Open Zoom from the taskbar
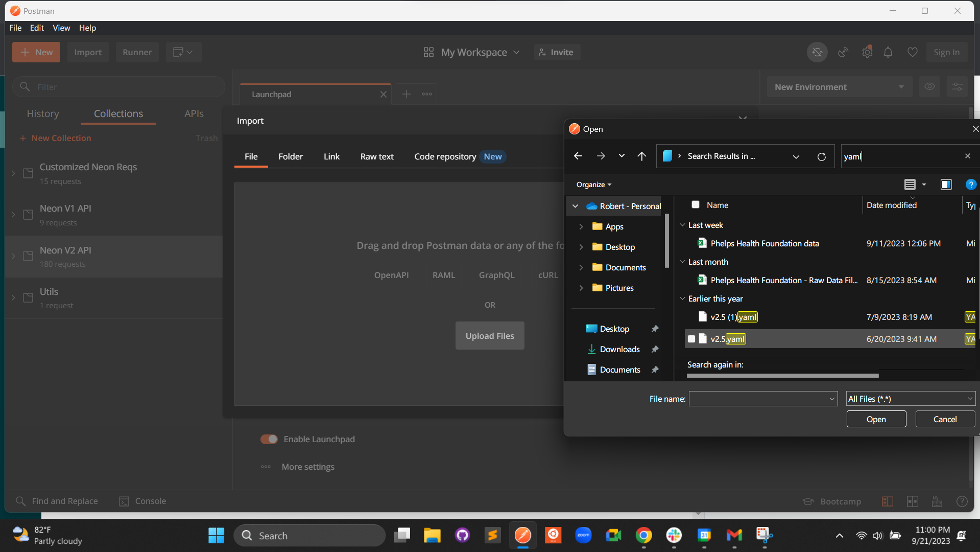This screenshot has width=980, height=552. click(x=583, y=536)
